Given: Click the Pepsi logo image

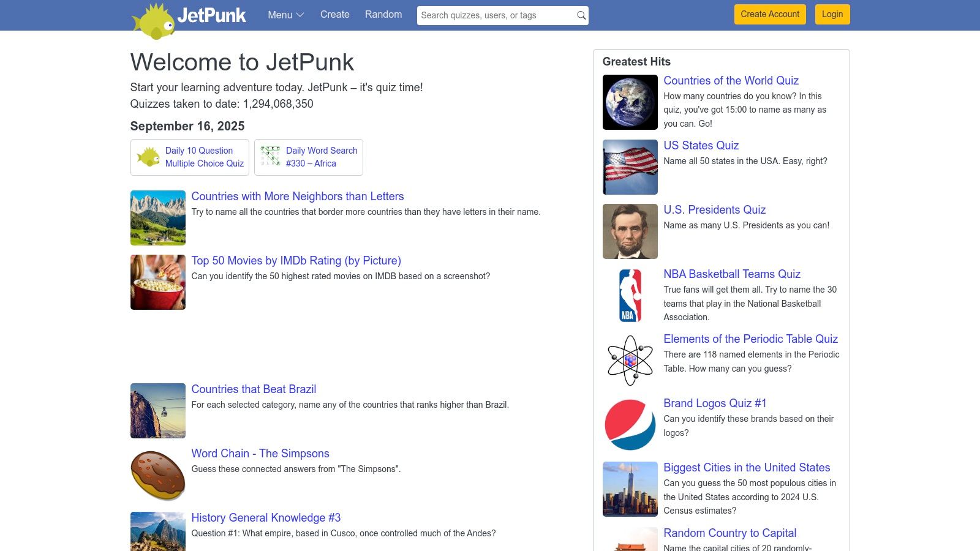Looking at the screenshot, I should 630,424.
